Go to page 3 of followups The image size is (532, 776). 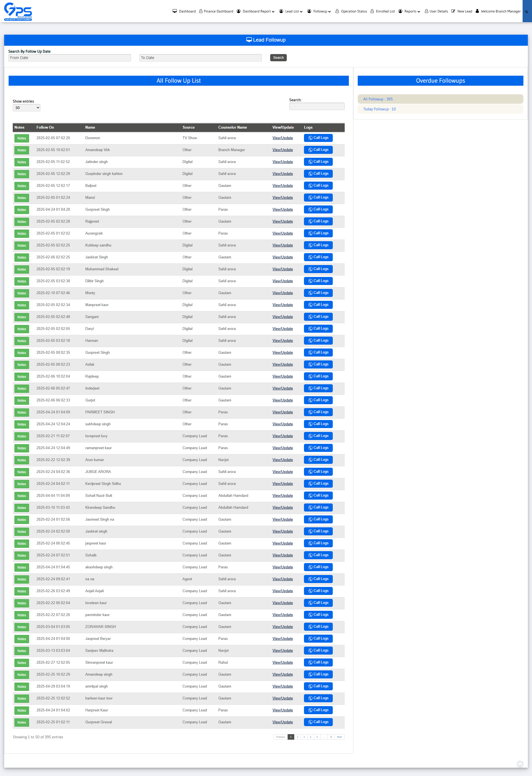304,737
